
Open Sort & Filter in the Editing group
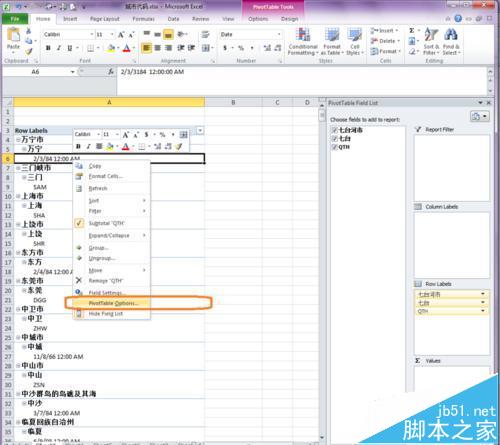point(431,42)
